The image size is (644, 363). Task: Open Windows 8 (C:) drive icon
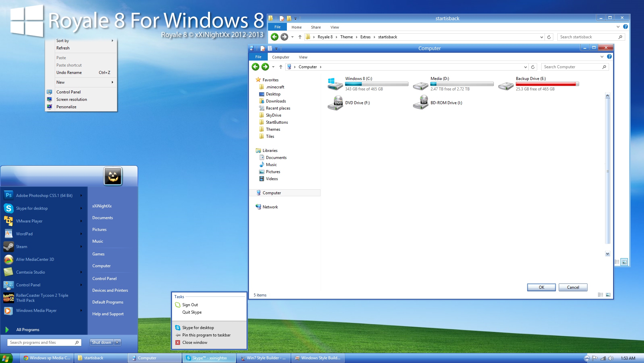(x=335, y=84)
